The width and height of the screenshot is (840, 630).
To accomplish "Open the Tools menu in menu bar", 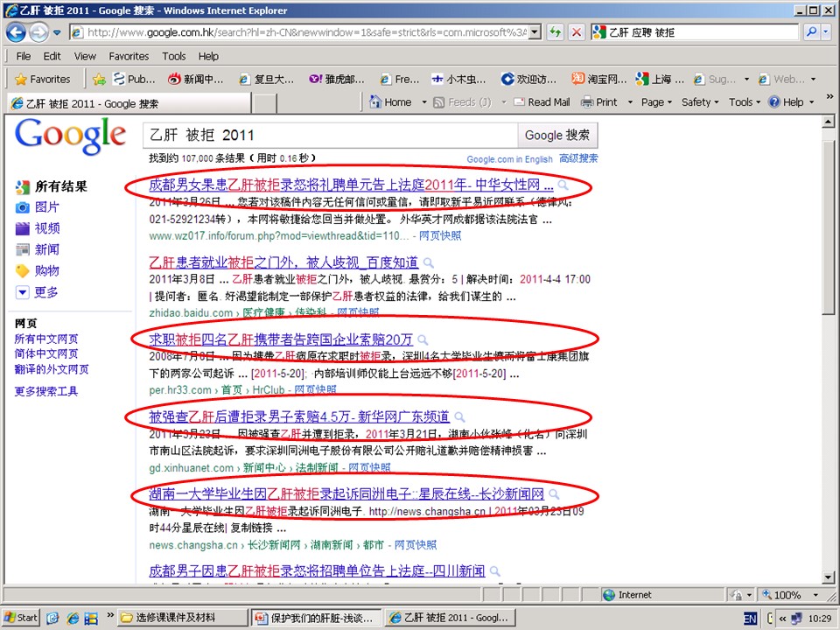I will pyautogui.click(x=173, y=56).
